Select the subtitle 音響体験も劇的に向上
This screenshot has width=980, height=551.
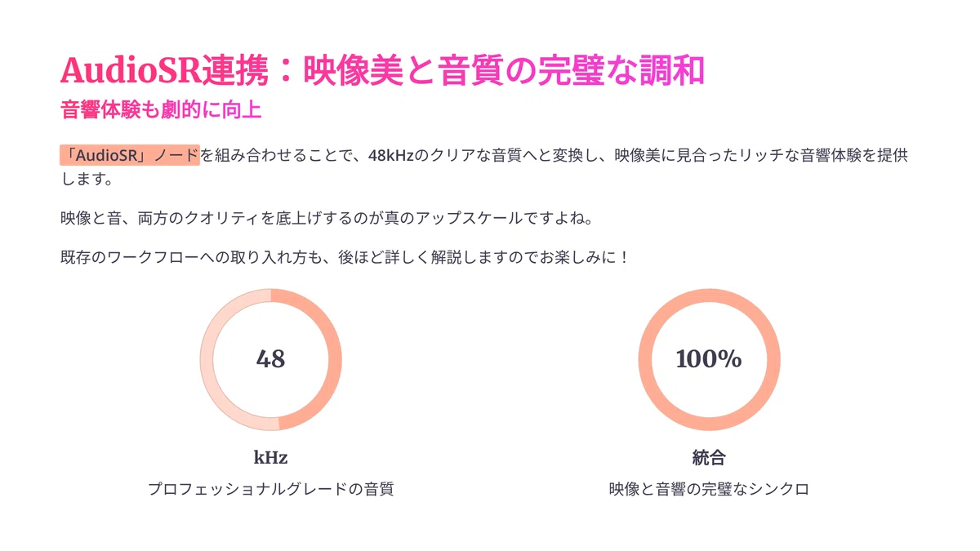pyautogui.click(x=161, y=109)
